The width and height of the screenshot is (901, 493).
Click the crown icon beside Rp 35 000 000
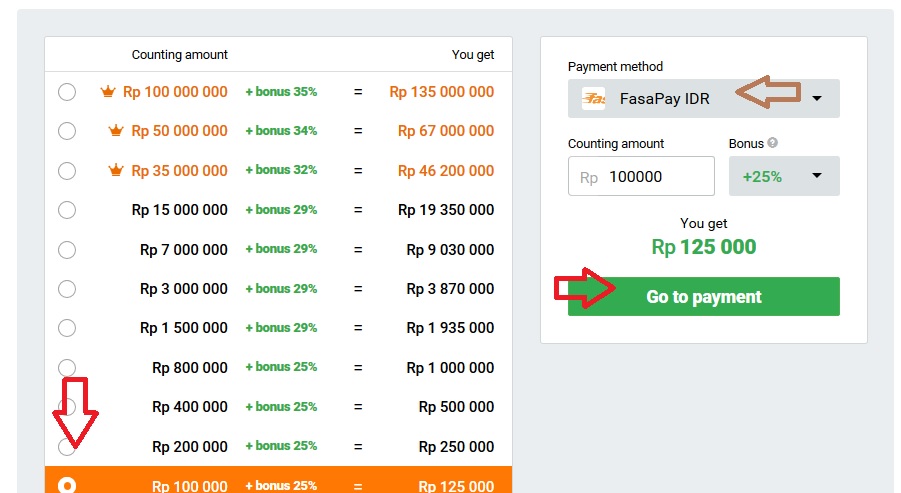(x=117, y=171)
